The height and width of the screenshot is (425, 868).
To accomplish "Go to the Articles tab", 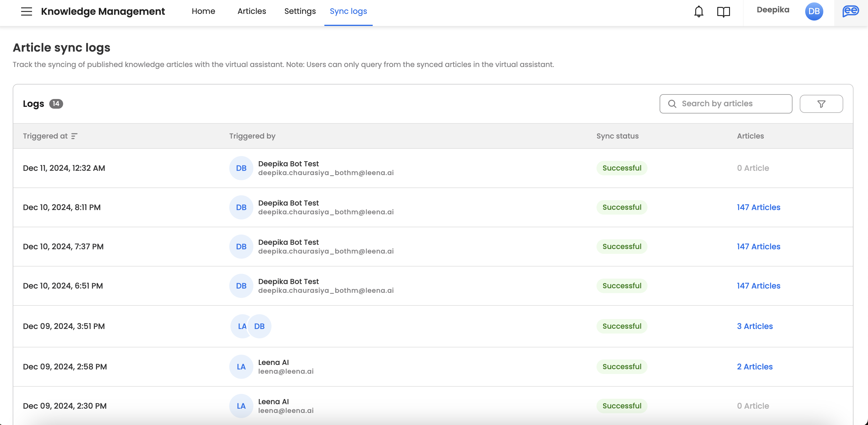I will (251, 11).
